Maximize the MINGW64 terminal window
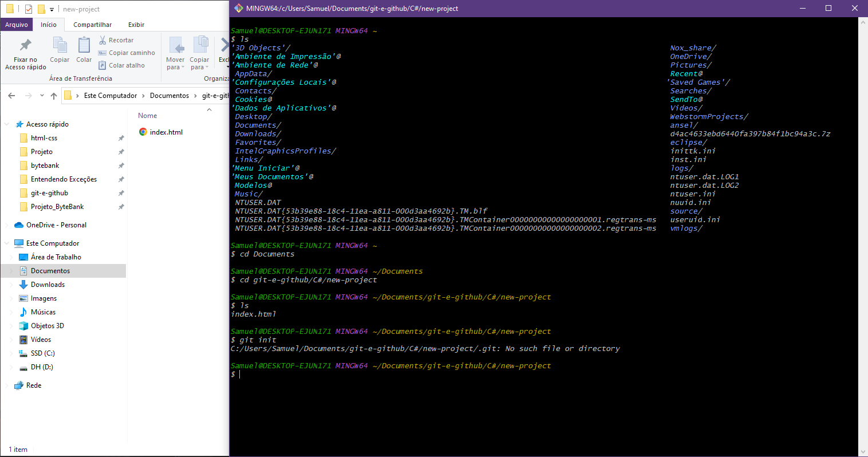 828,8
